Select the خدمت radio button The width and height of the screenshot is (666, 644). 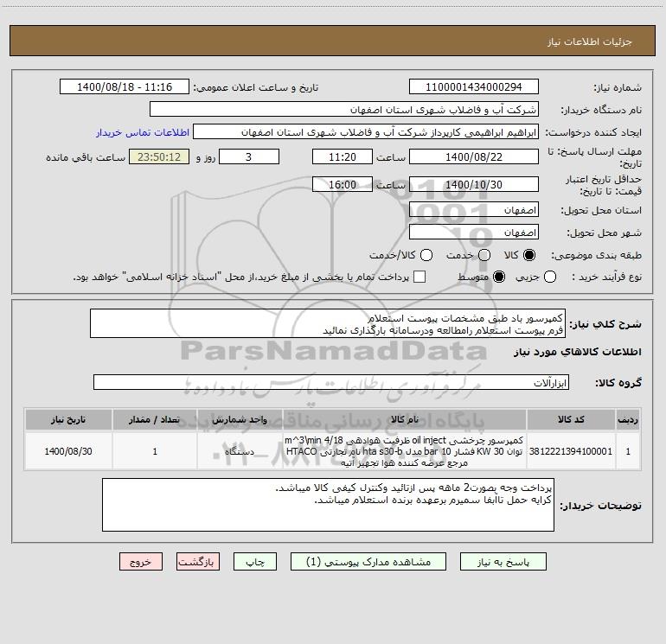coord(484,255)
